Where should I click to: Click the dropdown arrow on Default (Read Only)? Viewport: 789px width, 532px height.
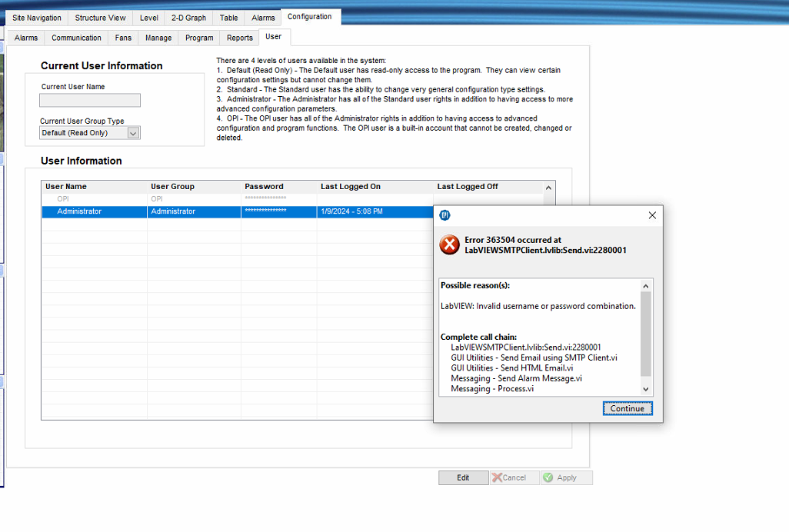pos(132,132)
